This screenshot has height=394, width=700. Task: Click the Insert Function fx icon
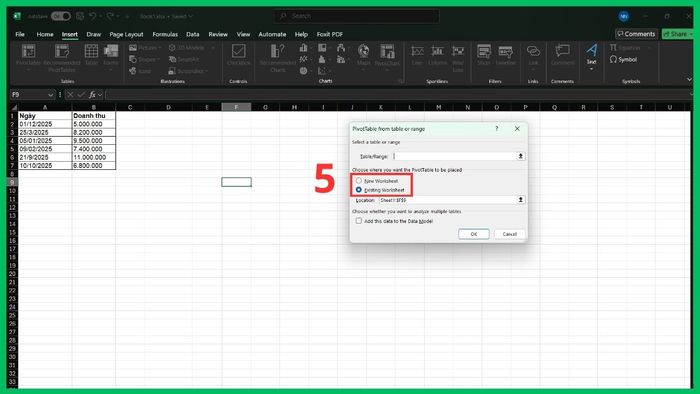pyautogui.click(x=92, y=95)
